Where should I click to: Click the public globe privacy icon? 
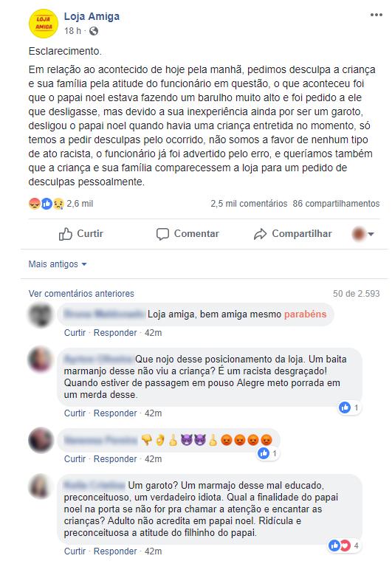(x=94, y=31)
